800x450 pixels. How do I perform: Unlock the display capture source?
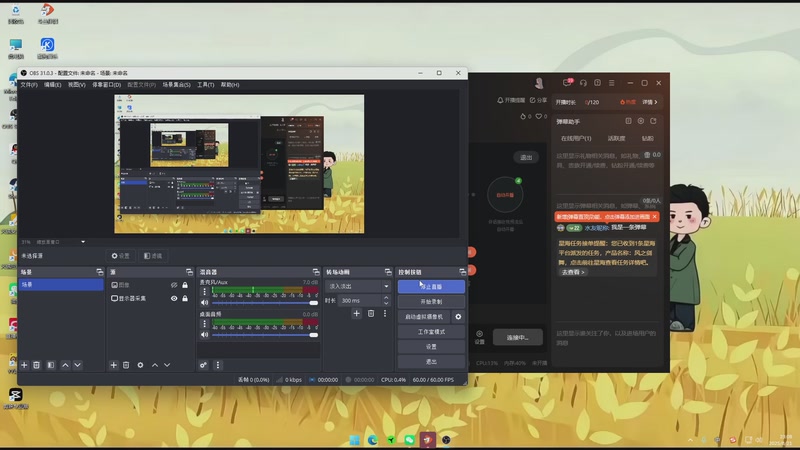click(185, 298)
